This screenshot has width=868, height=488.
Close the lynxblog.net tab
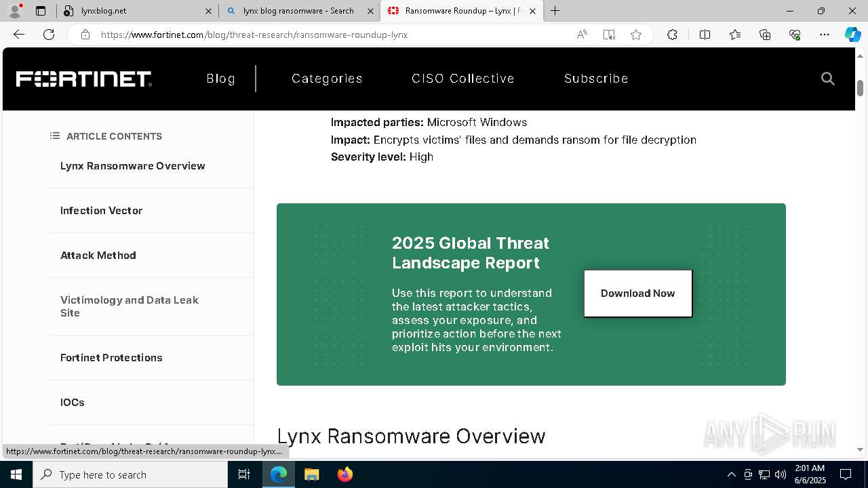click(x=208, y=11)
